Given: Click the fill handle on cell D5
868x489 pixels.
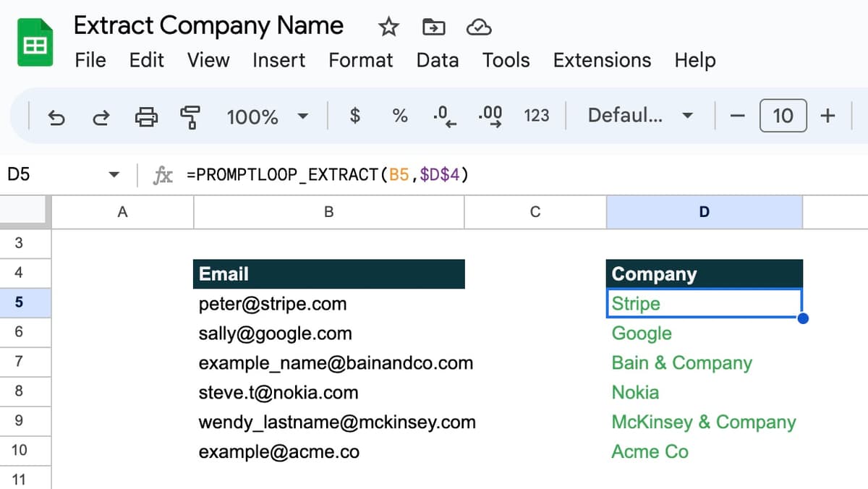Looking at the screenshot, I should pos(802,318).
